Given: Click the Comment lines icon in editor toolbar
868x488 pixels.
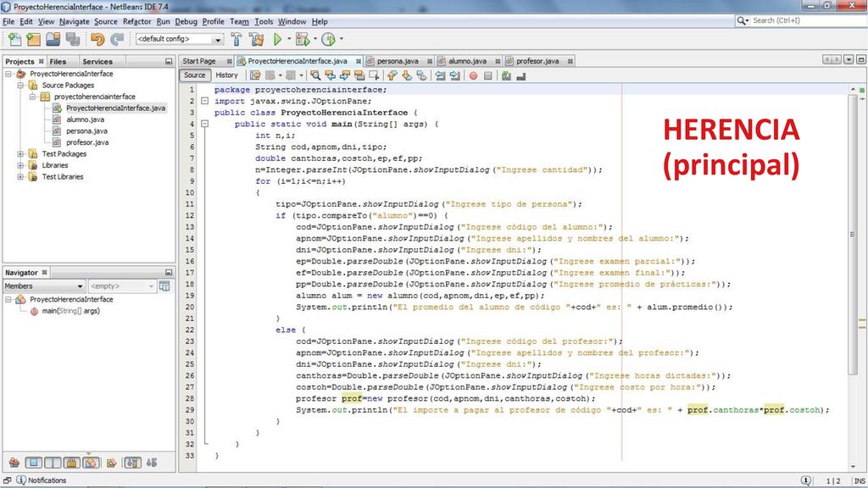Looking at the screenshot, I should pos(506,75).
